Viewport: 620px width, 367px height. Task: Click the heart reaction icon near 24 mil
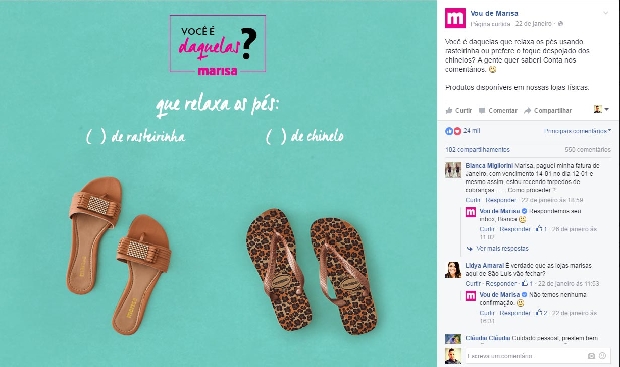click(x=457, y=131)
